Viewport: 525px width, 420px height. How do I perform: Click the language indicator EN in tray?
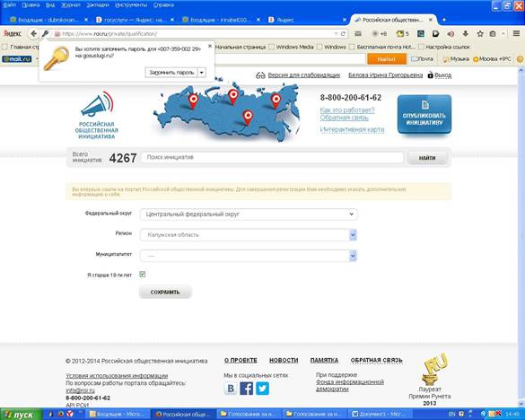click(451, 414)
